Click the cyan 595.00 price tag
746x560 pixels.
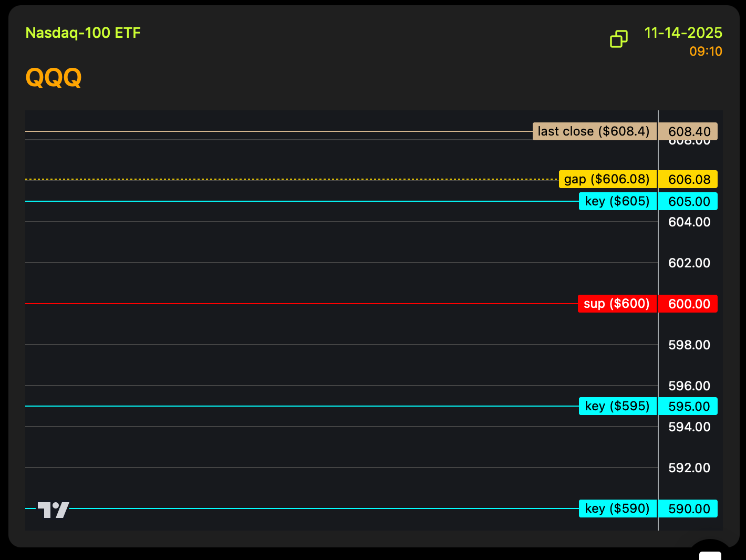tap(689, 406)
